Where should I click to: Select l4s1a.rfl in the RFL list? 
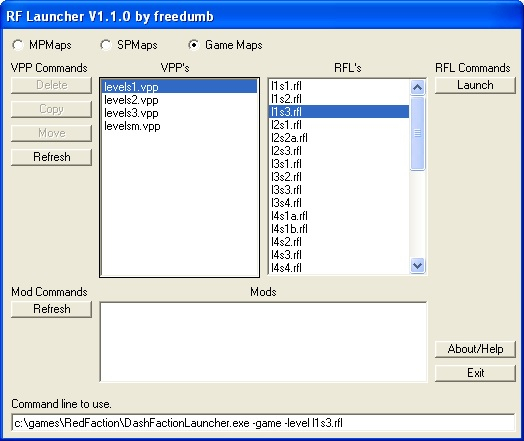pos(339,216)
